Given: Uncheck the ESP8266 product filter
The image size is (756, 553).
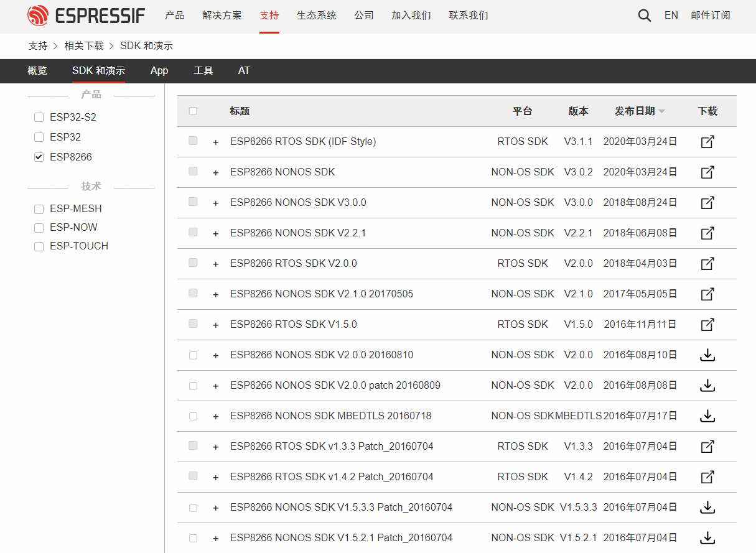Looking at the screenshot, I should tap(39, 157).
